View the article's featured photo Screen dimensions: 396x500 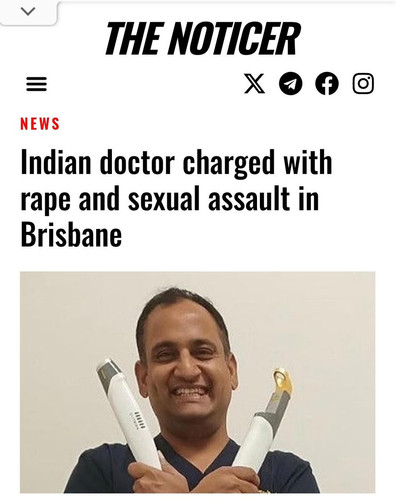tap(198, 382)
